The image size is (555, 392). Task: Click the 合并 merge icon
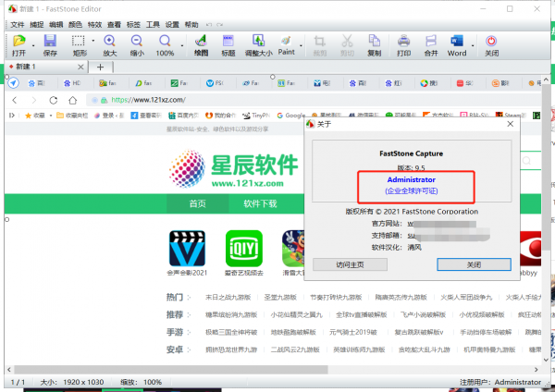tap(431, 45)
